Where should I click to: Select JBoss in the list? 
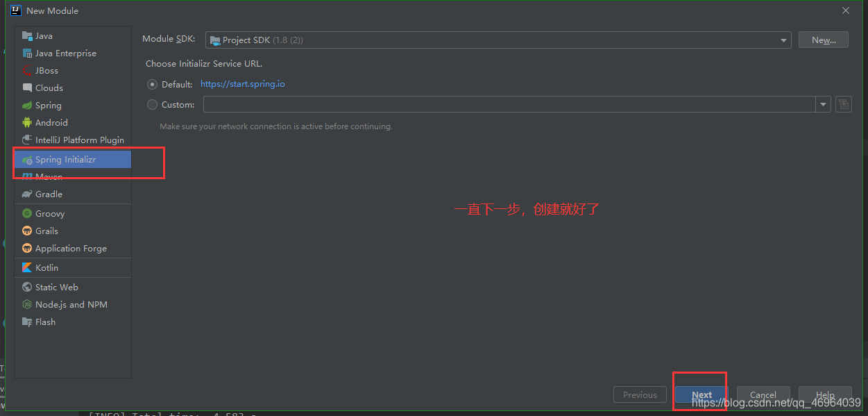point(73,71)
